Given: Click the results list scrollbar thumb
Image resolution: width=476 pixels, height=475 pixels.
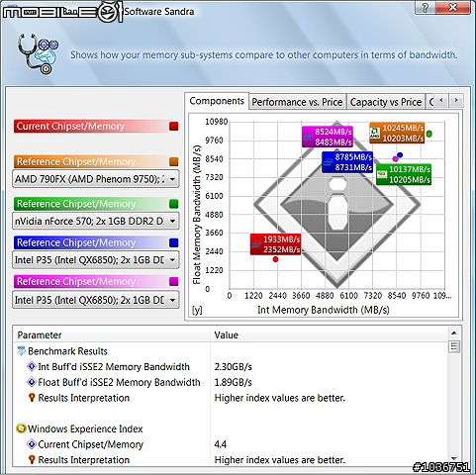Looking at the screenshot, I should coord(454,346).
